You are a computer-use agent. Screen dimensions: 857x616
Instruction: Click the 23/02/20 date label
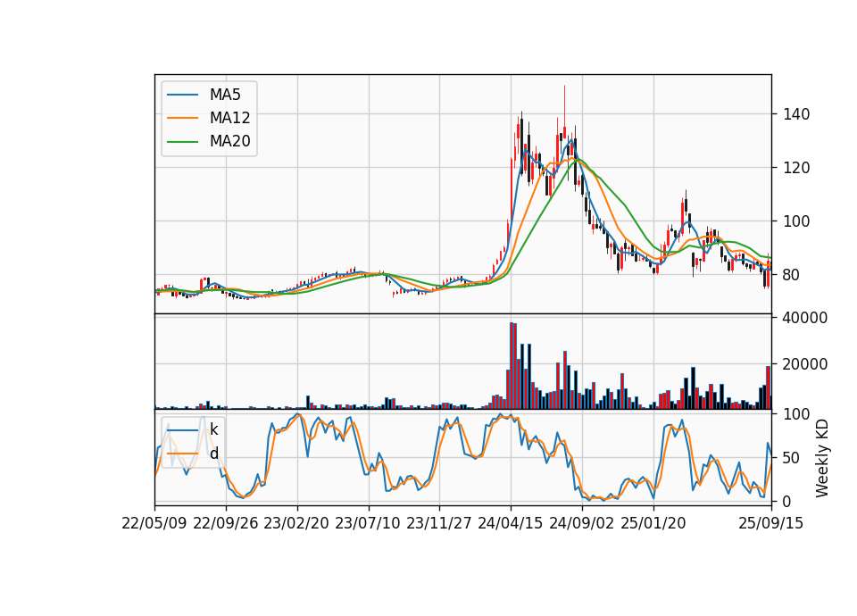pyautogui.click(x=296, y=523)
